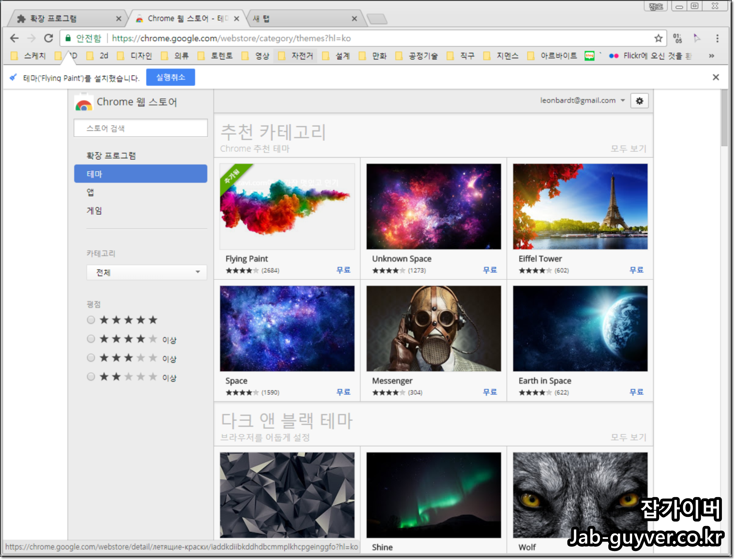
Task: Open the 의류 bookmark folder
Action: point(175,56)
